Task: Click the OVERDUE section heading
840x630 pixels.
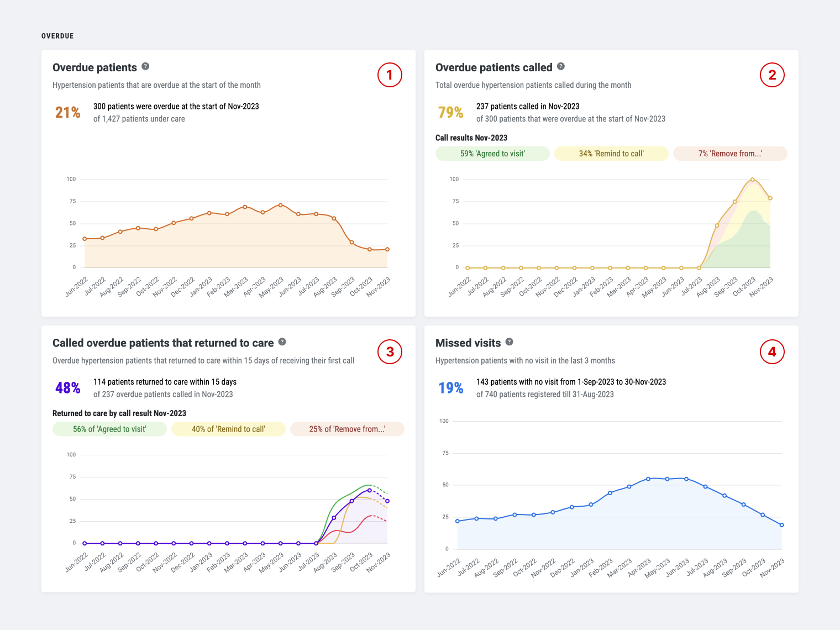Action: (x=57, y=36)
